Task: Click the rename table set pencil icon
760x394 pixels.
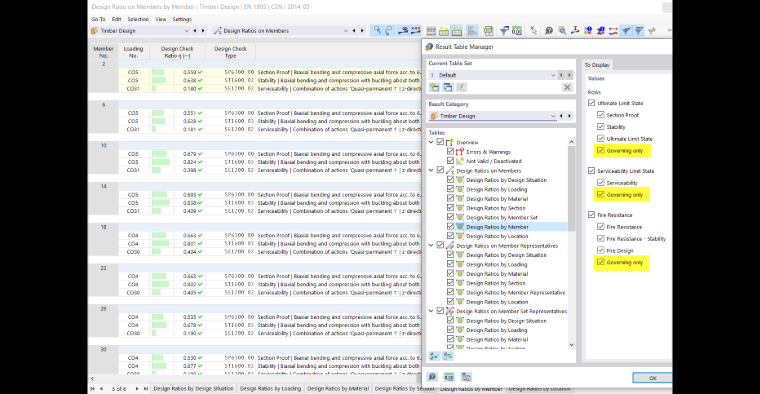Action: click(461, 87)
